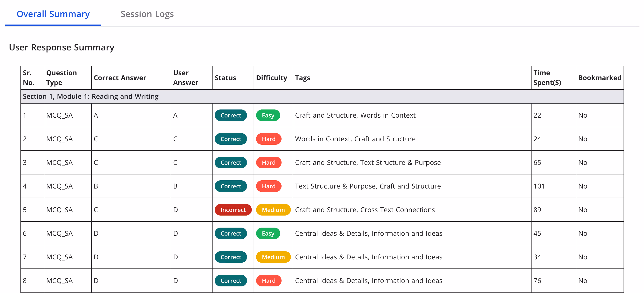
Task: Open the Overall Summary tab
Action: point(53,14)
